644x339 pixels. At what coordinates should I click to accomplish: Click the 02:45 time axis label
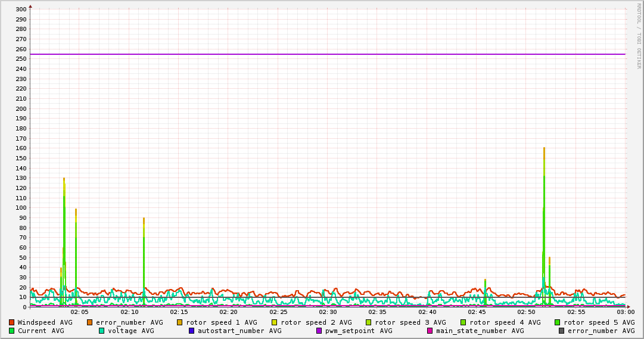[477, 312]
